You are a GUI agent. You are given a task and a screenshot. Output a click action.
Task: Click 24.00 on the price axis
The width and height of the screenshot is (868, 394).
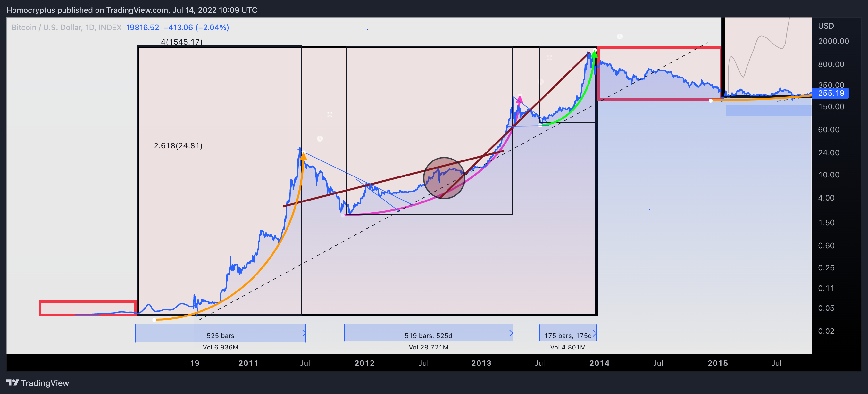coord(829,152)
